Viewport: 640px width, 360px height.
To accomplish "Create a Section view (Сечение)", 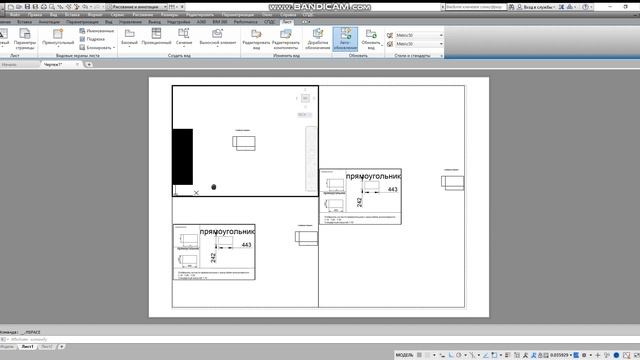I will coord(184,38).
